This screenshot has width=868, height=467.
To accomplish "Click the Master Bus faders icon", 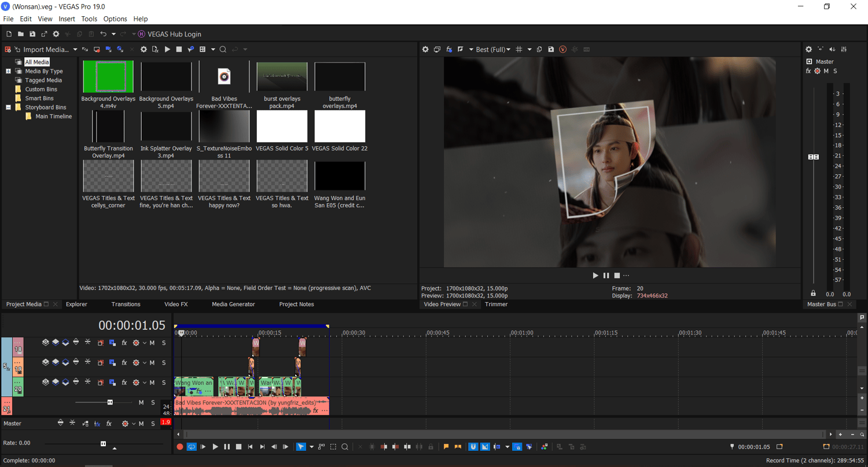I will 844,49.
